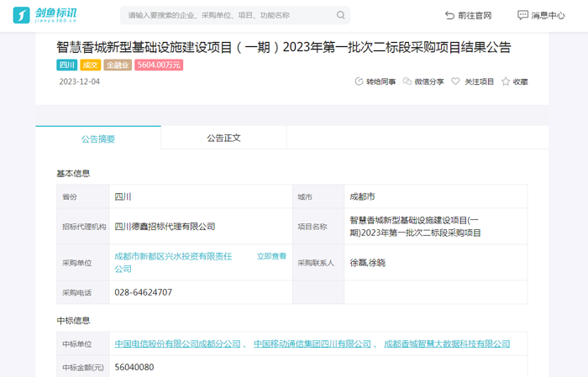Screen dimensions: 588x377
Task: Click the contact names 徐磊,徐晓
Action: [368, 263]
